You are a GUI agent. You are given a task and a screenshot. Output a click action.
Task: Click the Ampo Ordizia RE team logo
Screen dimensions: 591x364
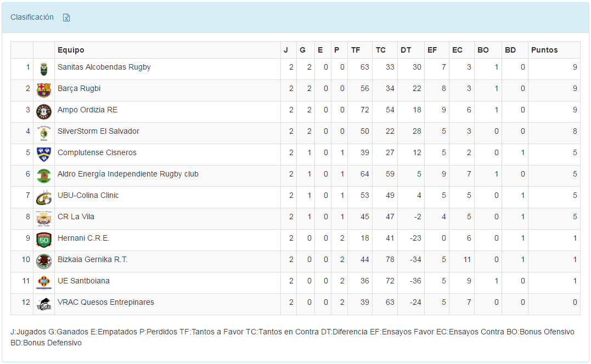point(44,111)
